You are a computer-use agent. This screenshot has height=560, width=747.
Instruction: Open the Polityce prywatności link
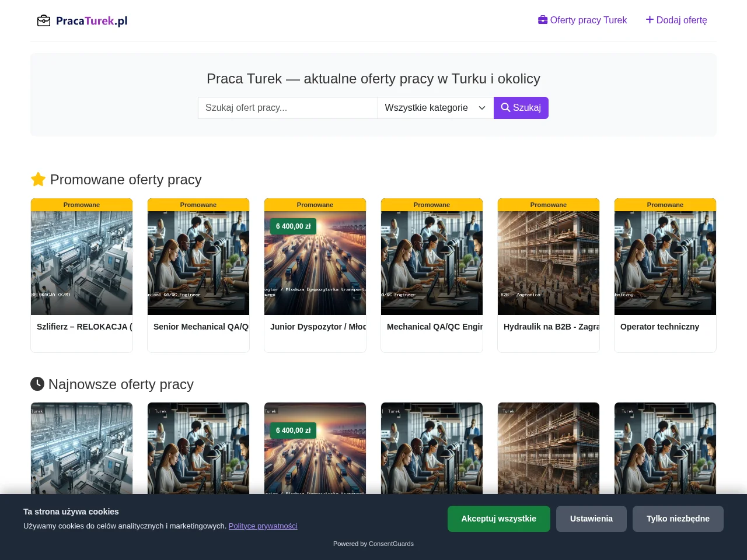pyautogui.click(x=263, y=526)
